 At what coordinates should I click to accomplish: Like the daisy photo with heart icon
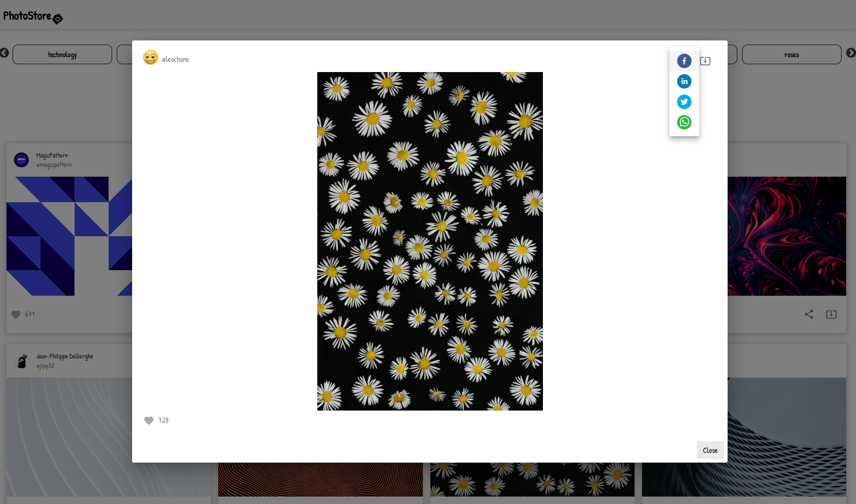[x=149, y=420]
